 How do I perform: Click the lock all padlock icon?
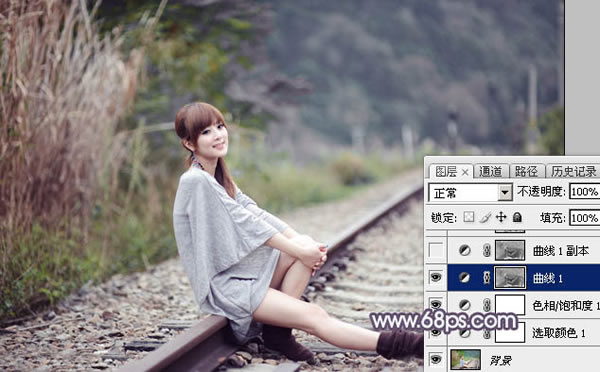tap(517, 217)
